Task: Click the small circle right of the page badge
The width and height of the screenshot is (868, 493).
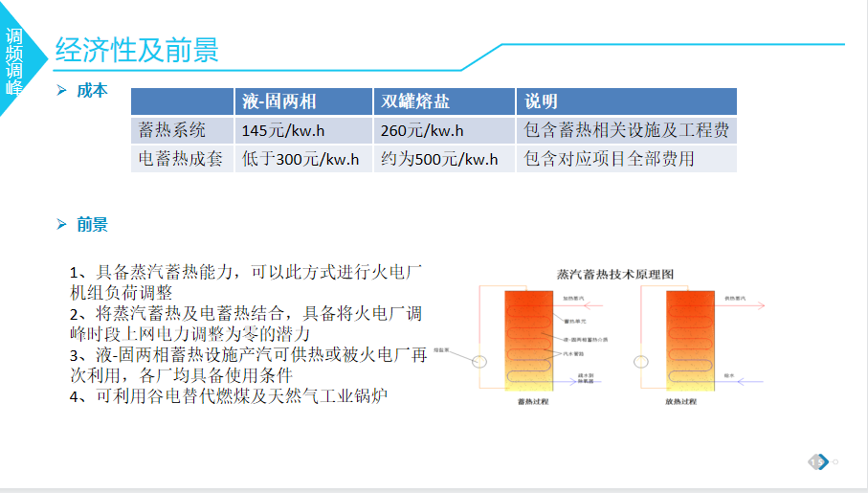Action: pos(835,461)
